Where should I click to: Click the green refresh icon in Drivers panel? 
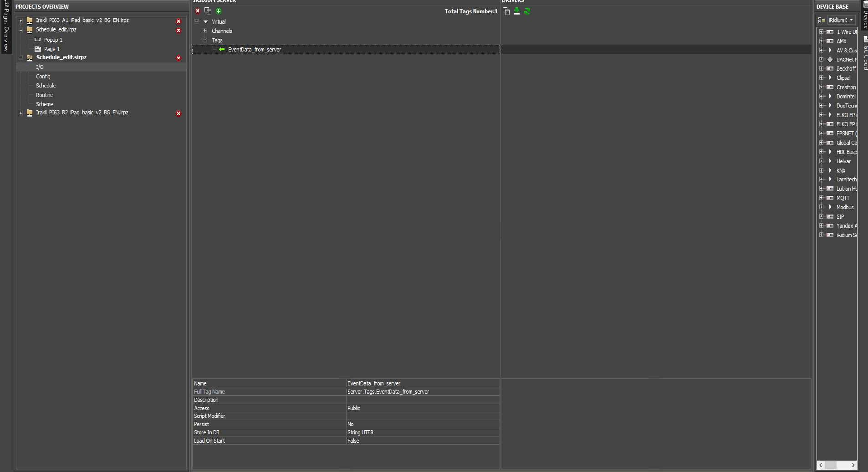527,11
